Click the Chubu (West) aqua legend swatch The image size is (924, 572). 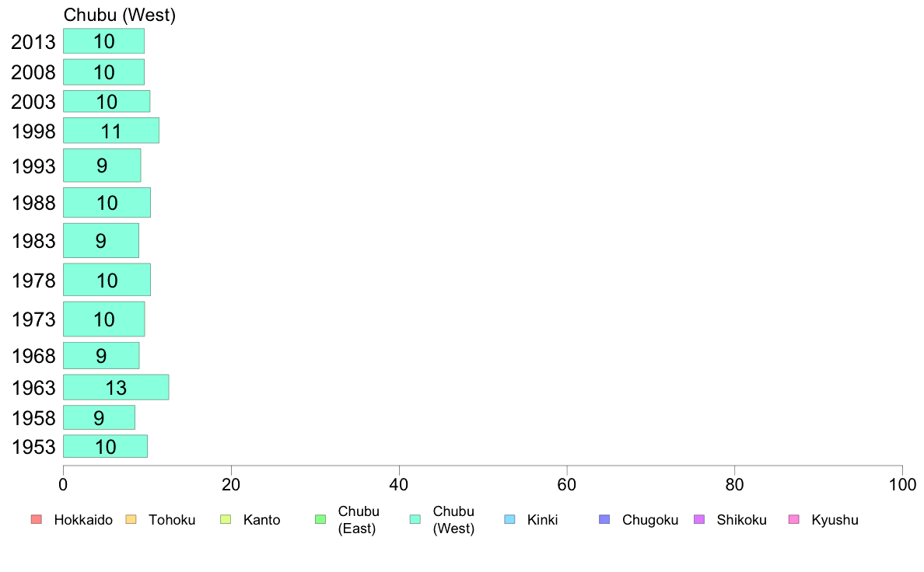pyautogui.click(x=415, y=520)
